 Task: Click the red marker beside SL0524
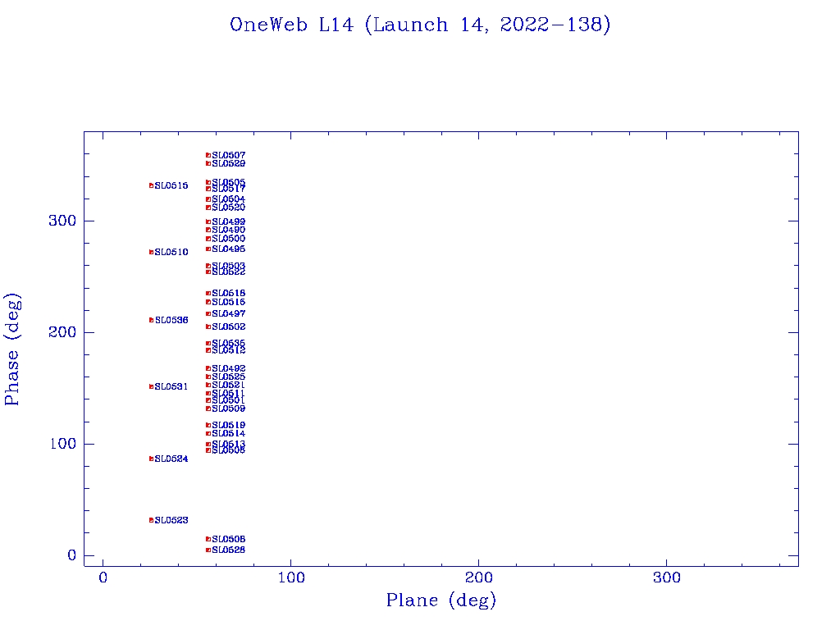[x=151, y=459]
